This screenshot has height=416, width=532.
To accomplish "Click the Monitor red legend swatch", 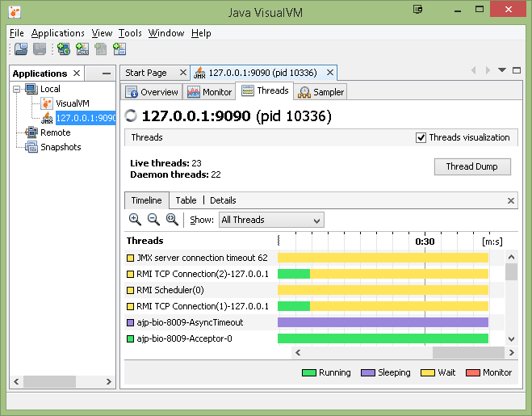I will click(473, 373).
